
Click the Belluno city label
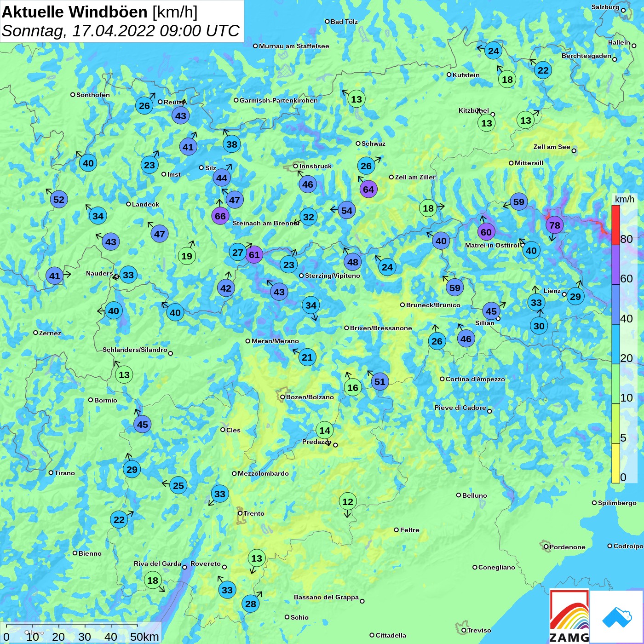click(x=475, y=495)
